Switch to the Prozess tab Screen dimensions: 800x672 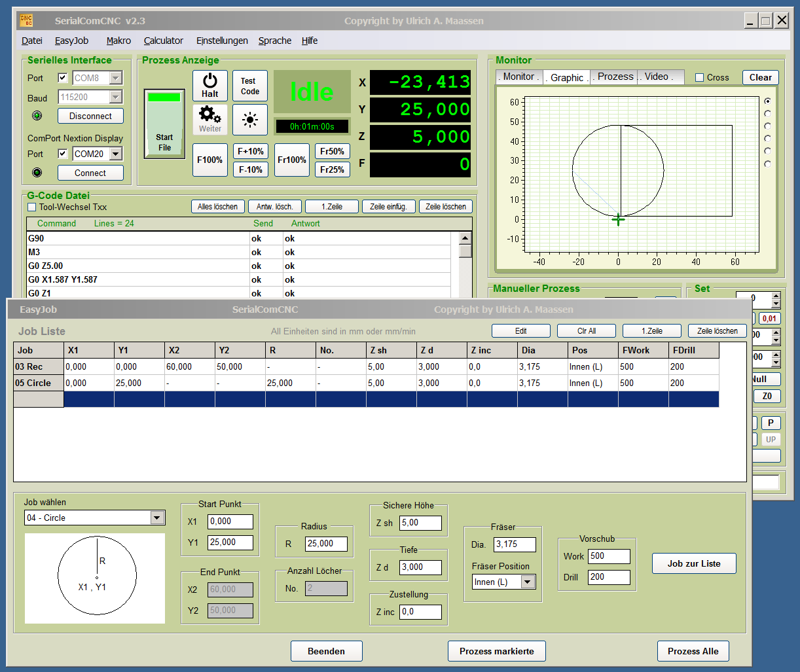[x=615, y=77]
